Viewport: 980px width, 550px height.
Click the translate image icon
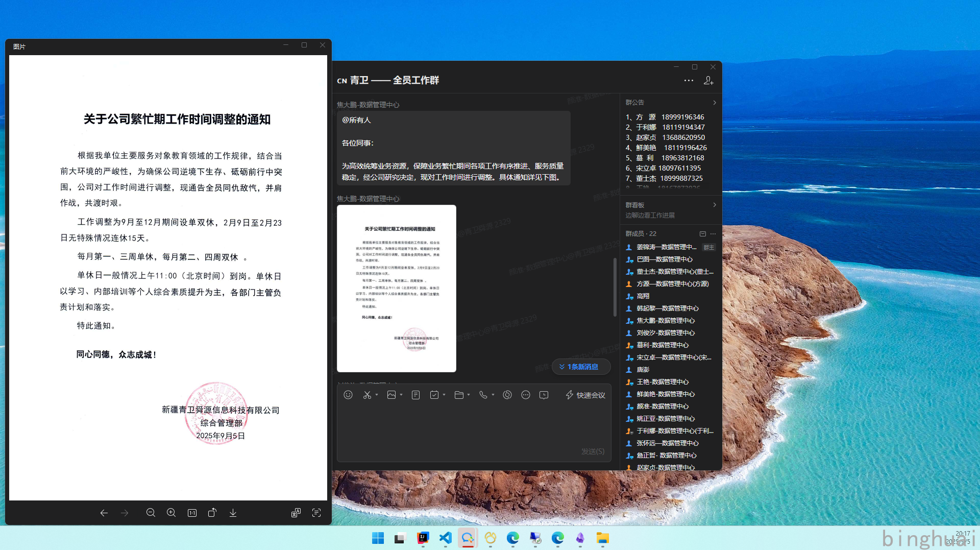click(296, 513)
